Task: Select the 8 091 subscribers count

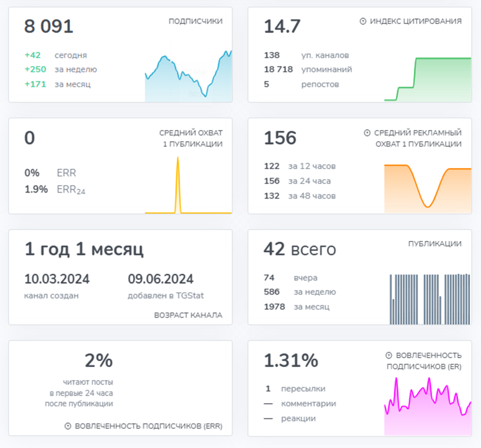Action: point(49,27)
